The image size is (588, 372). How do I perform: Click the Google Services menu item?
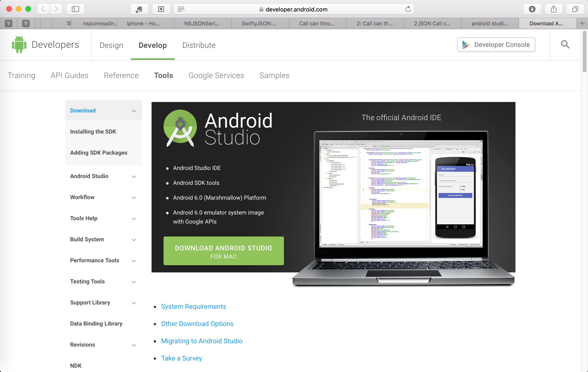tap(216, 75)
